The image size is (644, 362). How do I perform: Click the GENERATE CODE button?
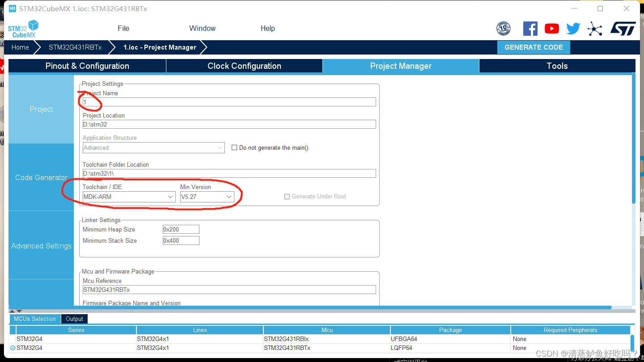[534, 47]
